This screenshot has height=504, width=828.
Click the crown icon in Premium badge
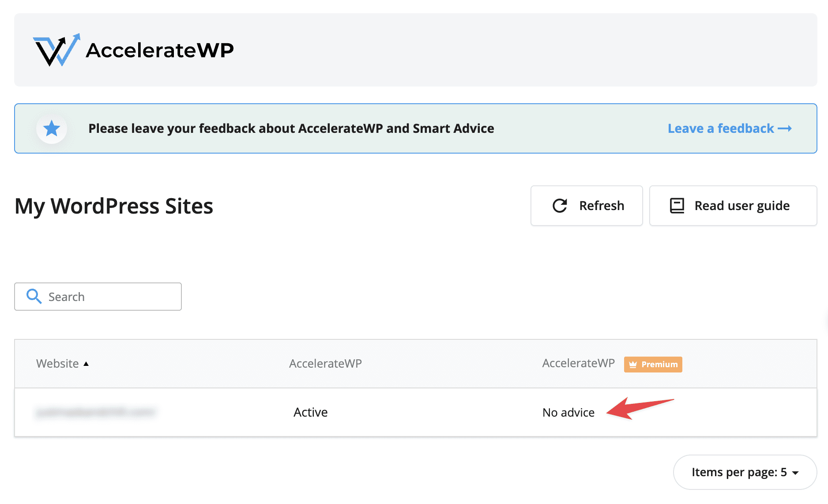pos(633,365)
